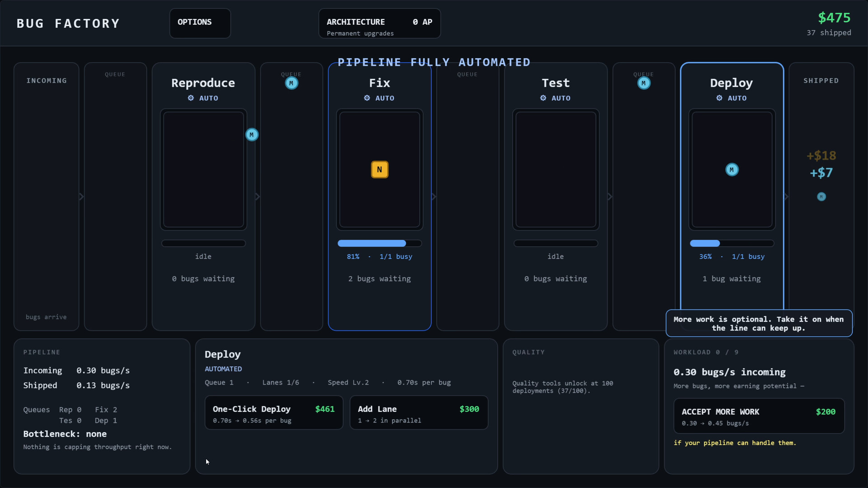
Task: Purchase Add Lane for $300
Action: pos(419,413)
